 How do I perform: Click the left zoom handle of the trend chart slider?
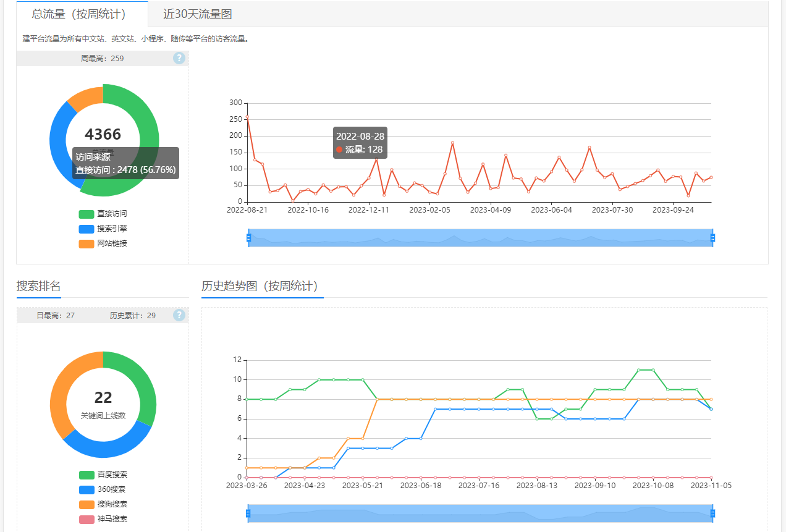click(x=248, y=513)
